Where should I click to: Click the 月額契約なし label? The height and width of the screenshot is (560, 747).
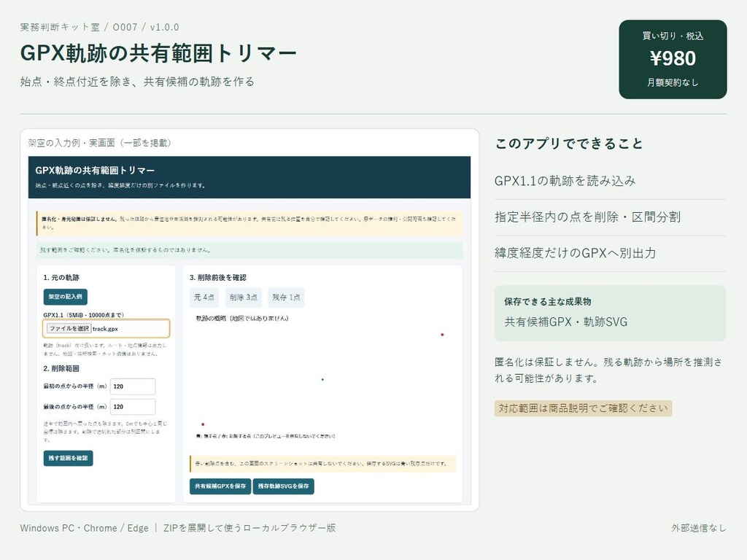pos(673,82)
